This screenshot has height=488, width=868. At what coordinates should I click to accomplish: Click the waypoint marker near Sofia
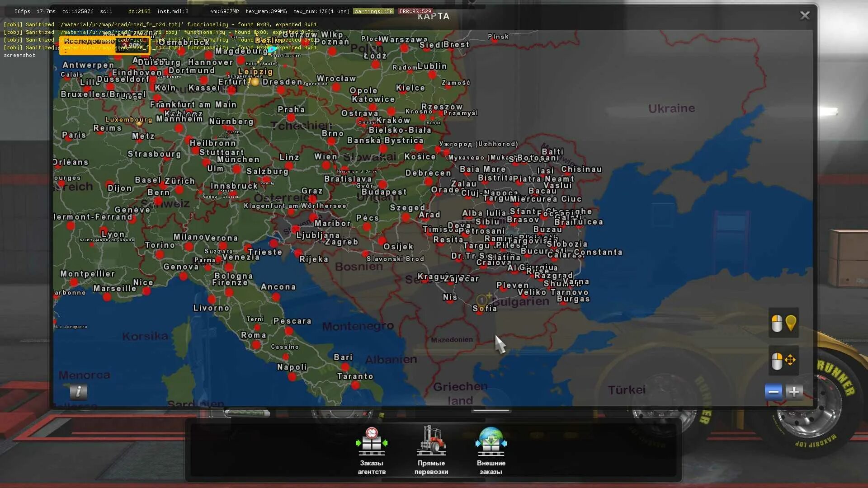point(482,300)
